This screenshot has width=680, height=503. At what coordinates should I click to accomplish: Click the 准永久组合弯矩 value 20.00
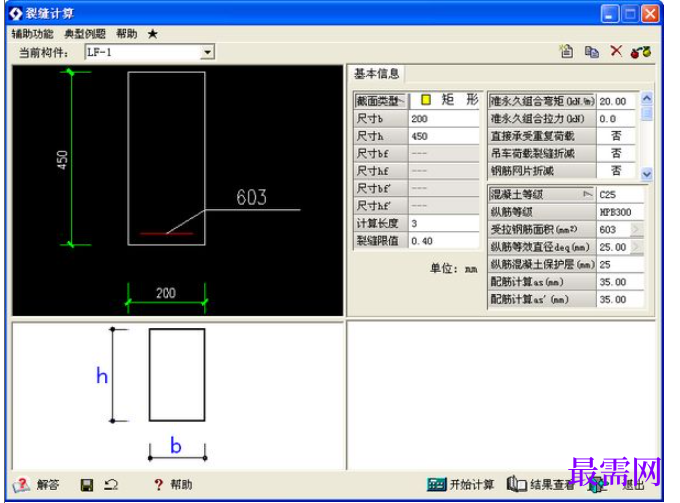(616, 101)
